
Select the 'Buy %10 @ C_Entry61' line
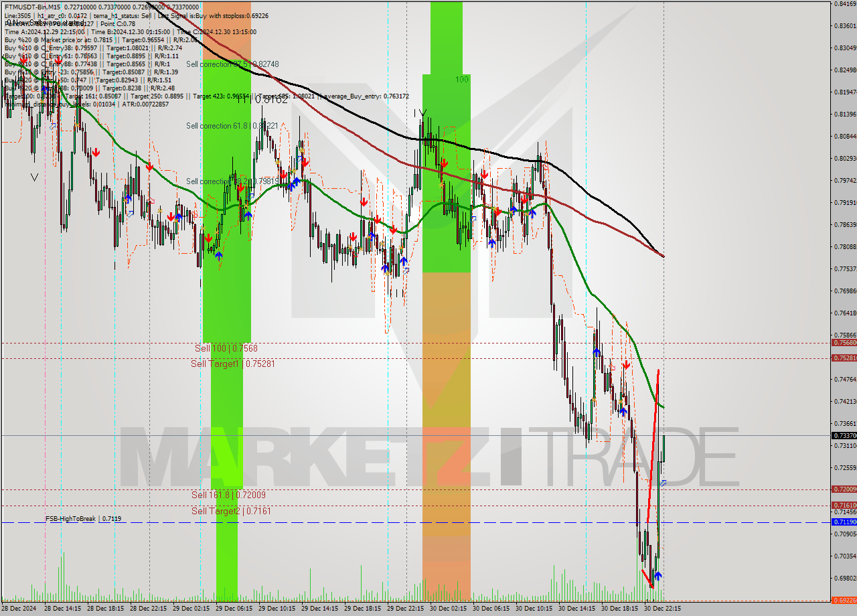point(91,56)
